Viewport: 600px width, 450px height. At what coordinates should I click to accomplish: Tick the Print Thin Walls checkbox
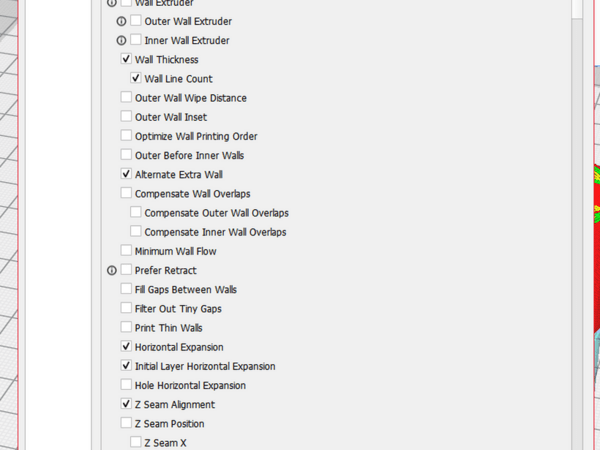pos(126,327)
